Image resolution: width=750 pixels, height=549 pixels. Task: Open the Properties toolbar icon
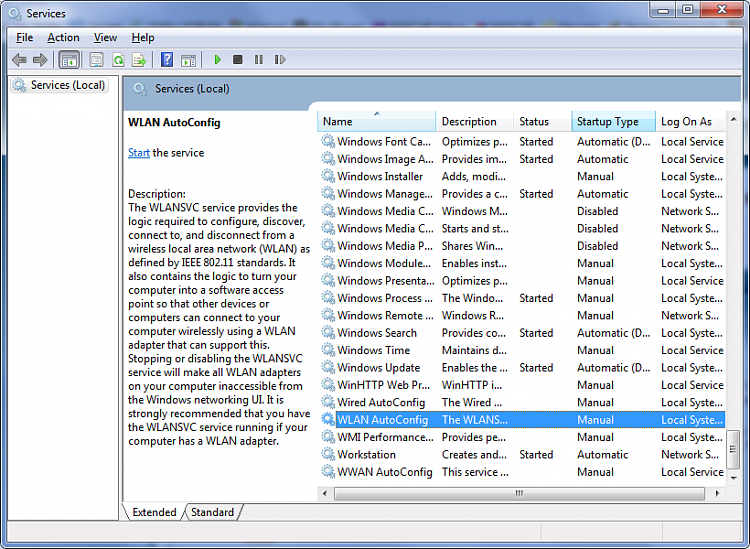96,60
